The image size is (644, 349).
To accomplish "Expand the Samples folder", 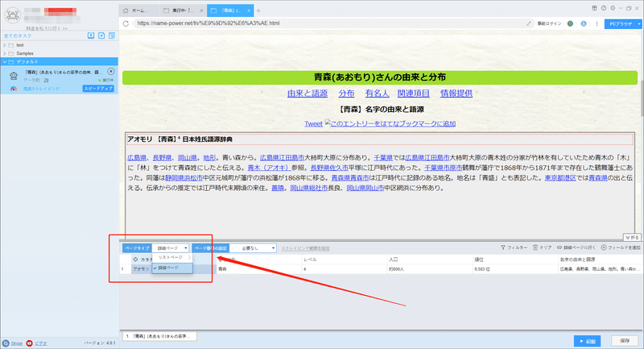I will 5,53.
